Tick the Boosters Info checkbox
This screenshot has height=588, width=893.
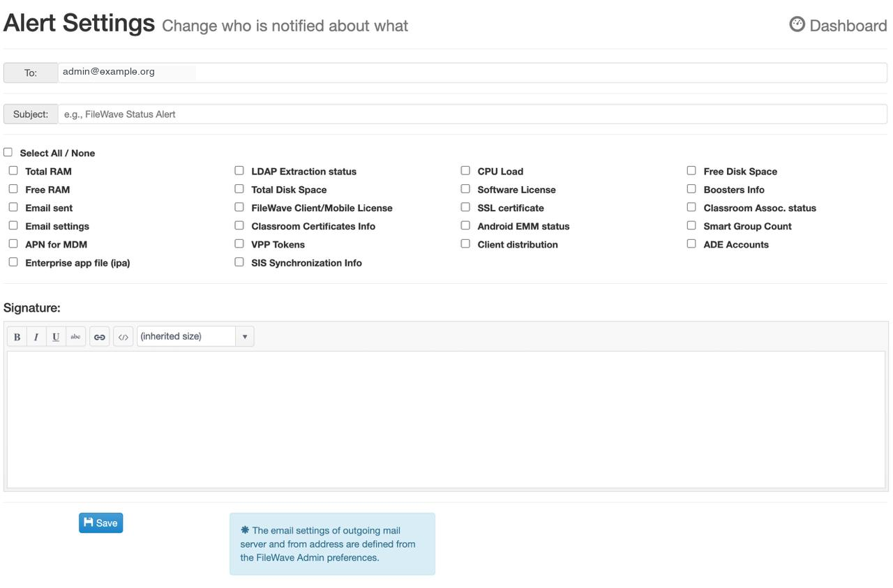click(691, 188)
